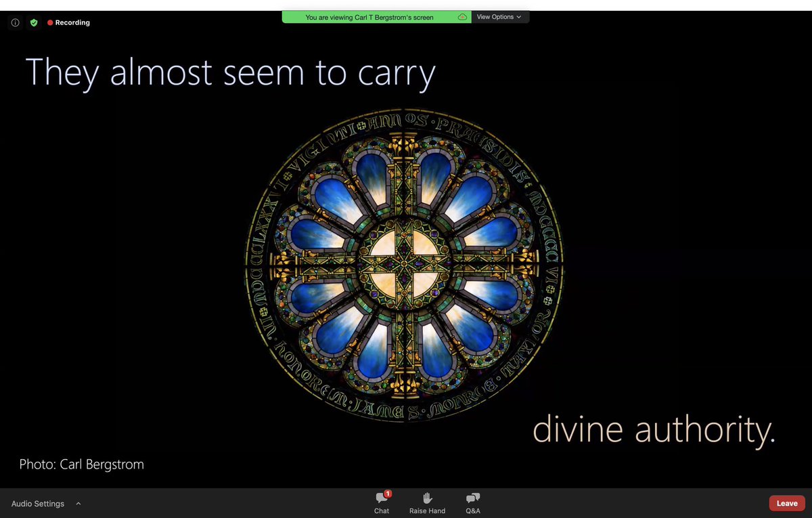Open Audio Settings

(x=38, y=504)
